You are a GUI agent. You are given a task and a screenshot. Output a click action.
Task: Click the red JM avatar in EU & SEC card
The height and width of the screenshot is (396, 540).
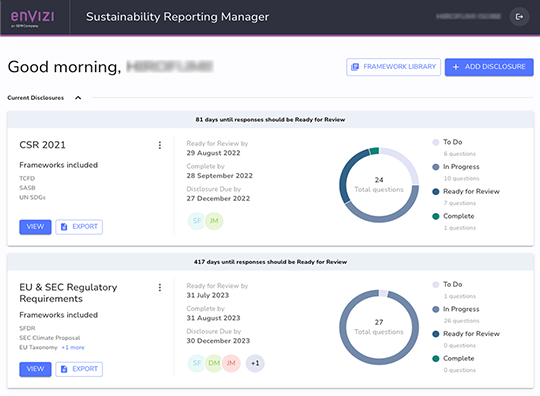click(231, 363)
